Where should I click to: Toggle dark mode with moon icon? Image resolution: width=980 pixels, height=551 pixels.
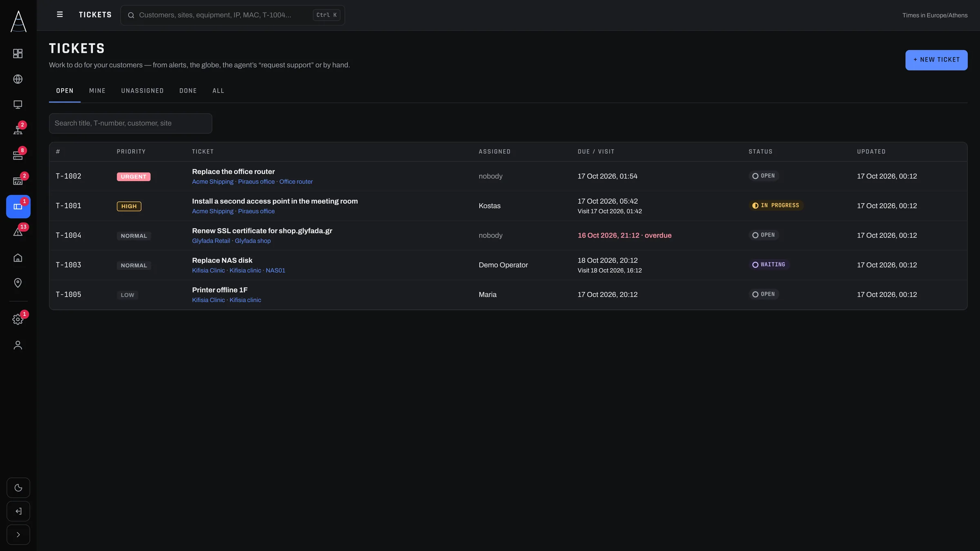coord(18,488)
